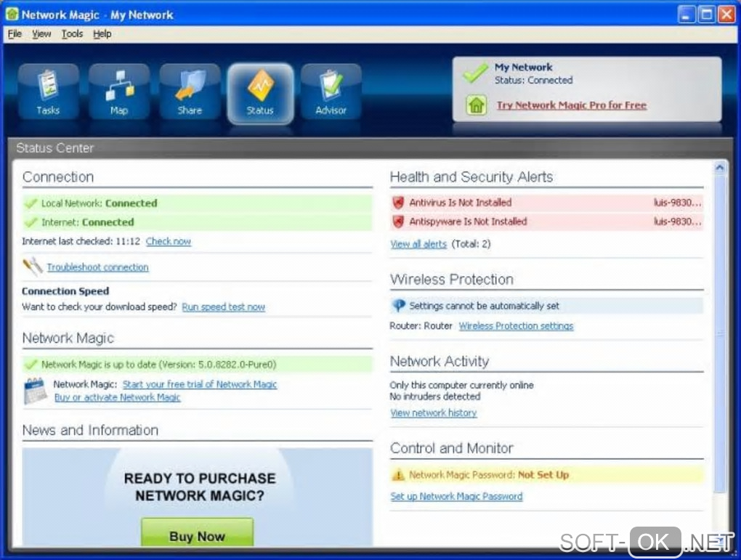This screenshot has height=560, width=741.
Task: Click the Internet Connected checkmark icon
Action: pyautogui.click(x=31, y=222)
